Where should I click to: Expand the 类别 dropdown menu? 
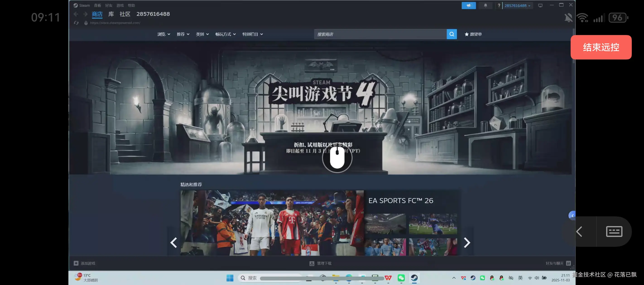(x=202, y=34)
